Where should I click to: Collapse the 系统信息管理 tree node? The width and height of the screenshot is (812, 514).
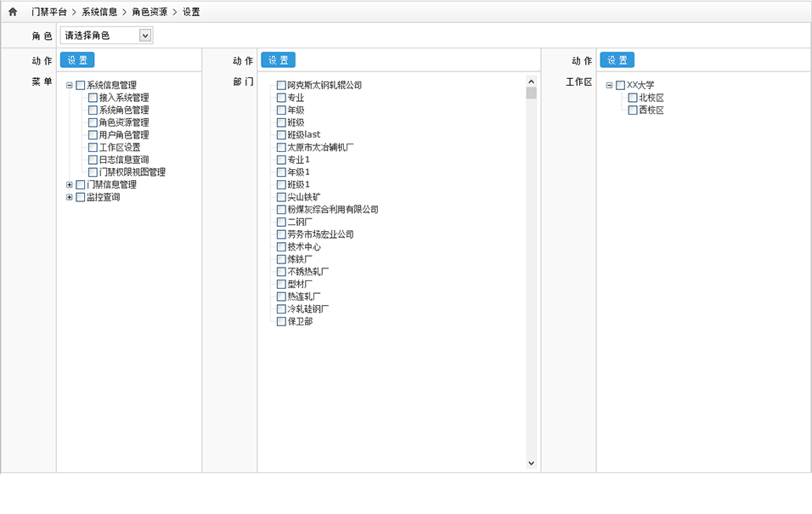coord(70,85)
